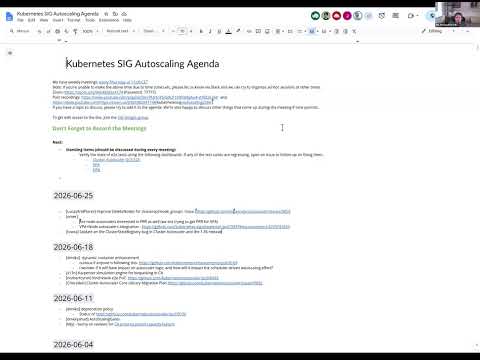The width and height of the screenshot is (480, 360).
Task: Open the Extensions menu
Action: tap(109, 20)
